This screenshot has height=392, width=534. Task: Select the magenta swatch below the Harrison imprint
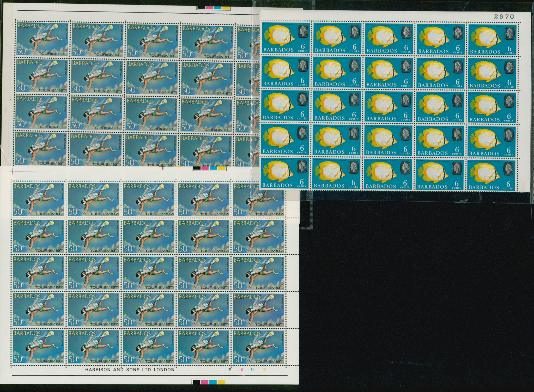pyautogui.click(x=205, y=382)
